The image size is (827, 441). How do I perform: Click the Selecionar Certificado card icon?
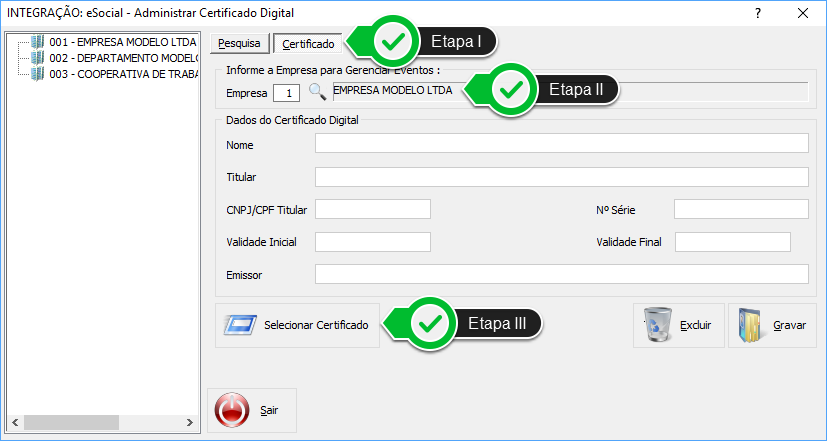[x=240, y=325]
